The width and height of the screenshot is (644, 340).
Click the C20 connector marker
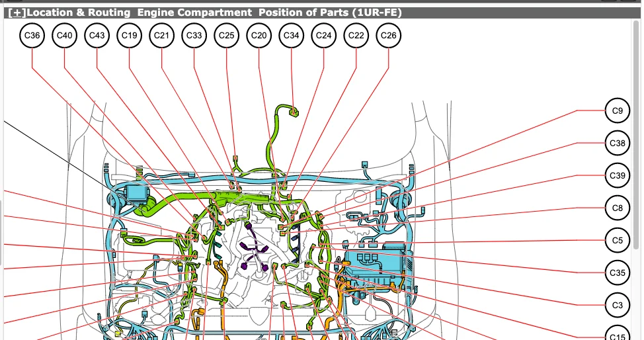point(259,36)
